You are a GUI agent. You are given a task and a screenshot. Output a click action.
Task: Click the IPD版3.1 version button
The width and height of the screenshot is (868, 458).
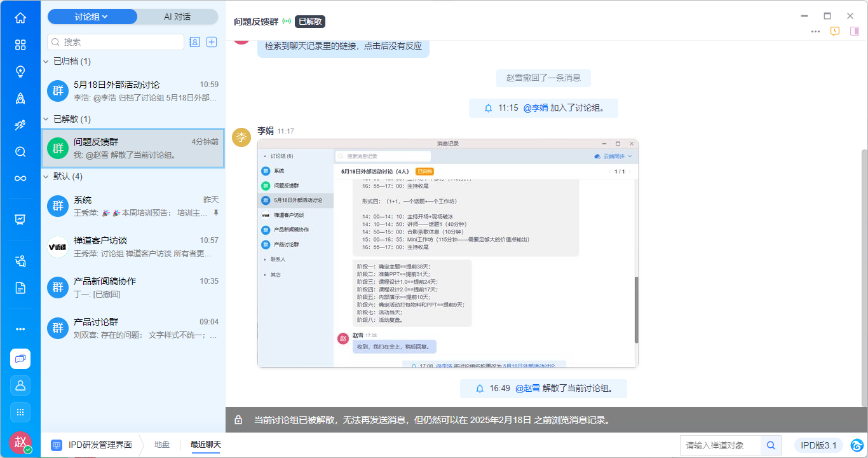pos(818,445)
